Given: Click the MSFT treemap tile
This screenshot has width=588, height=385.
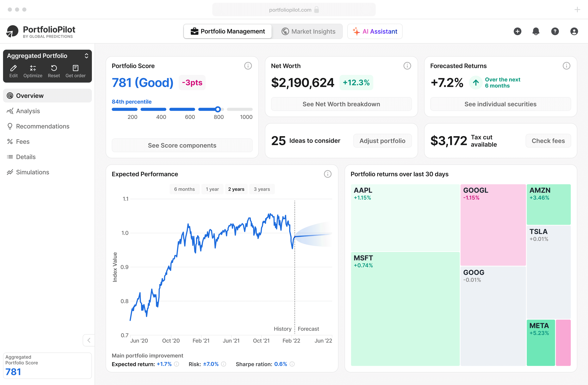Looking at the screenshot, I should pos(405,309).
